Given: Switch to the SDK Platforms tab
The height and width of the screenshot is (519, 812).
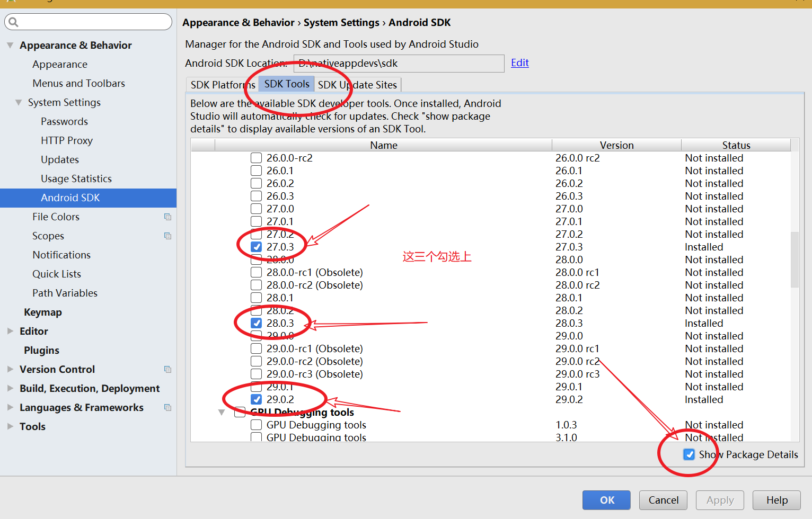Looking at the screenshot, I should 223,85.
